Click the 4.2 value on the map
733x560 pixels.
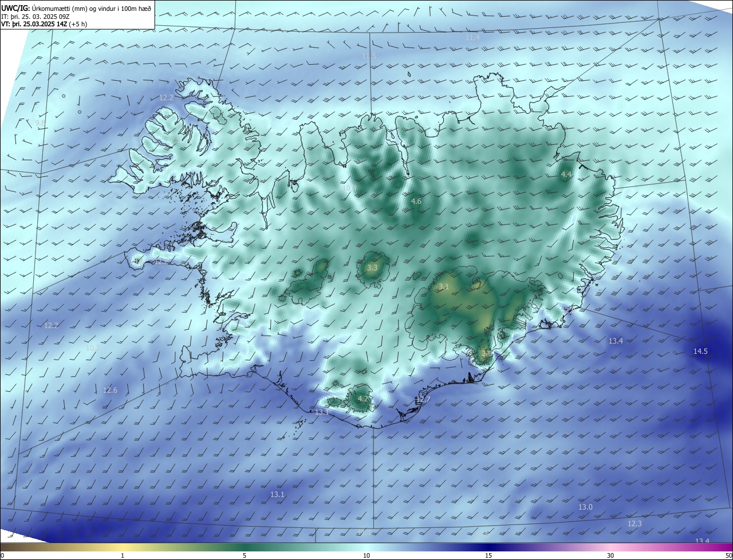click(x=363, y=399)
